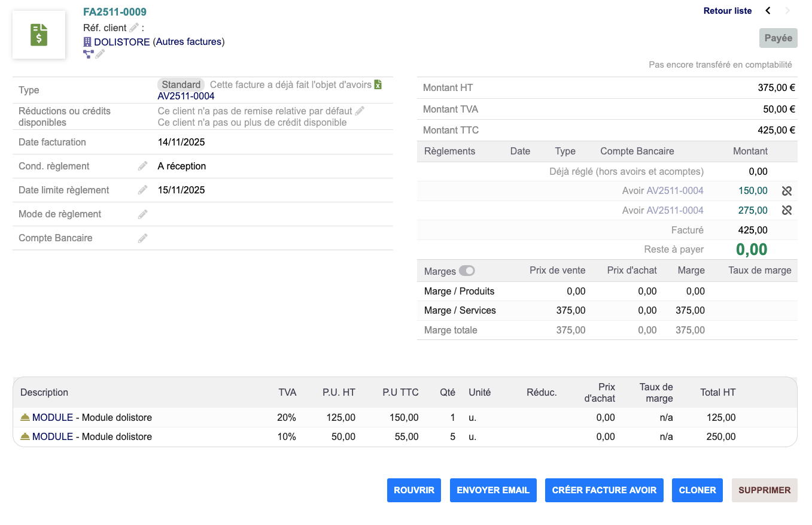The height and width of the screenshot is (525, 812).
Task: Click the project pencil icon under DOLISTORE
Action: pyautogui.click(x=100, y=54)
